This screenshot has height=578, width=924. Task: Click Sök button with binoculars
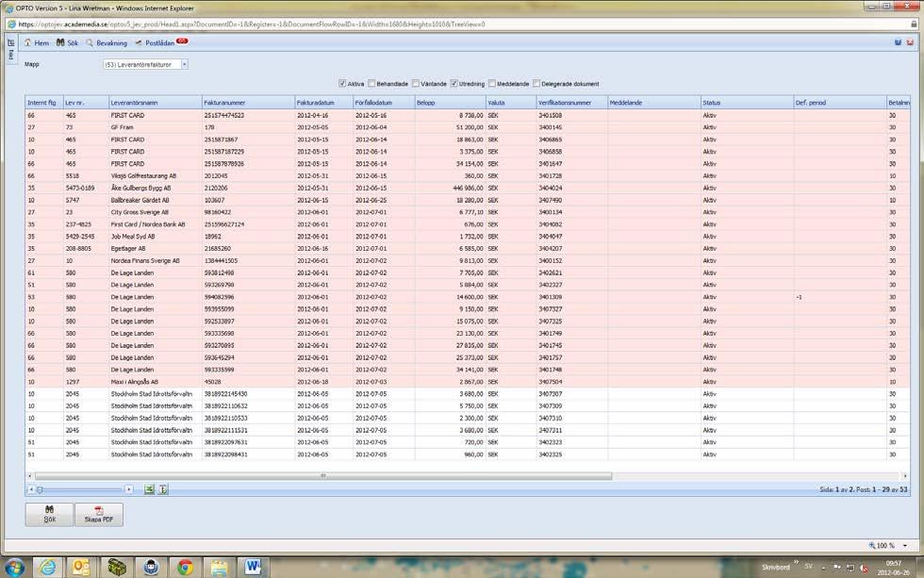click(x=49, y=515)
